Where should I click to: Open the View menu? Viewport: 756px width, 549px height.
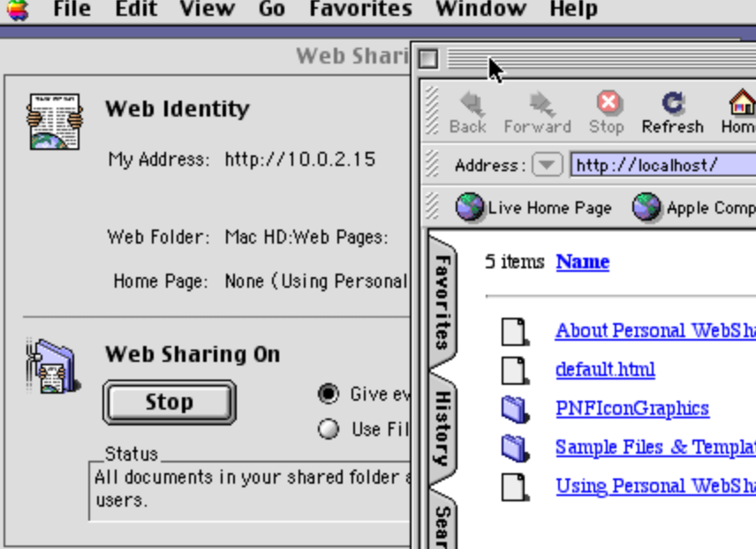click(x=208, y=9)
